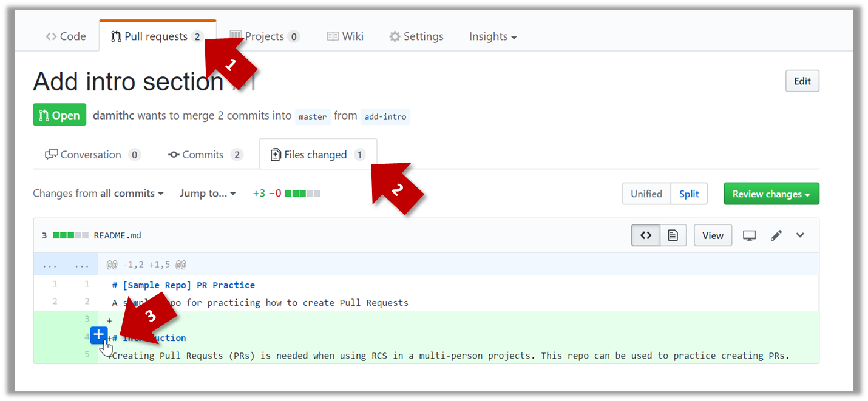Open the Code tab
Screen dimensions: 868x401
click(x=66, y=37)
